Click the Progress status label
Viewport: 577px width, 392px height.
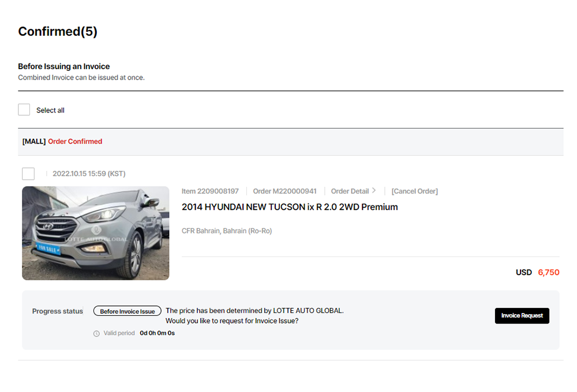click(57, 311)
